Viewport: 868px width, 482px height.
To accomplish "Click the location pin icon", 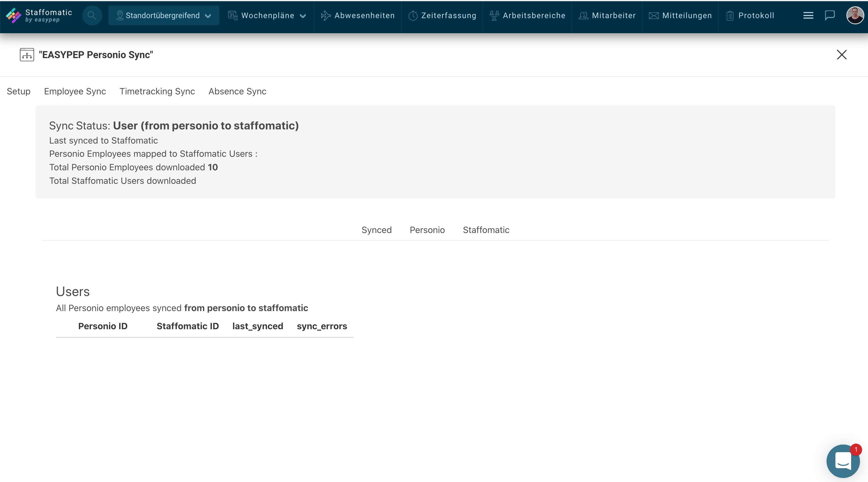I will pos(119,15).
